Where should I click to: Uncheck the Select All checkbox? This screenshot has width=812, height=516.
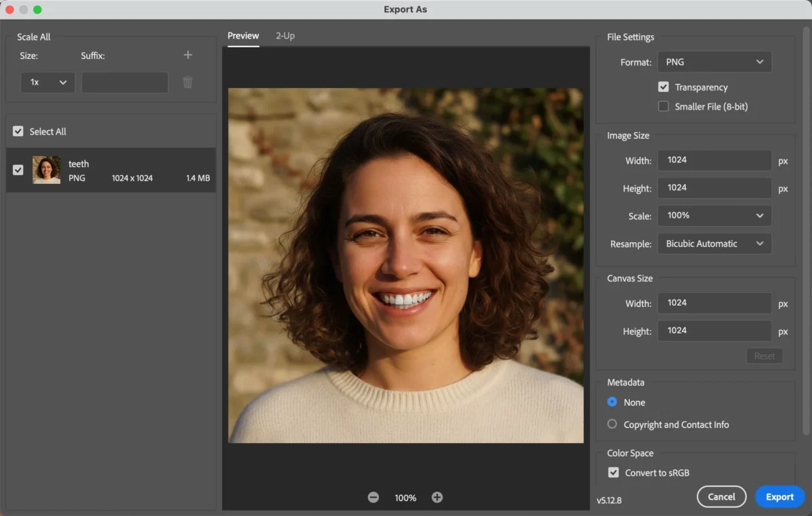[x=18, y=132]
